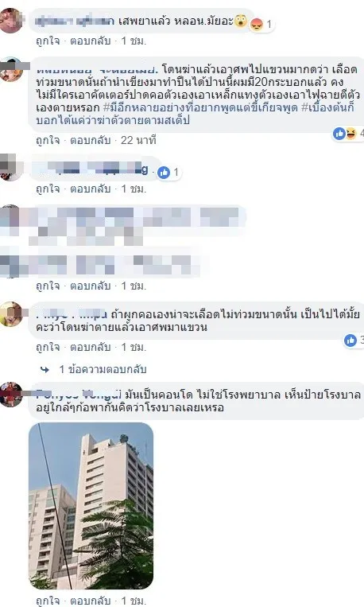
Task: Click the reply arrow icon next to 1 ข้อความตอบกลับ
Action: tap(45, 369)
